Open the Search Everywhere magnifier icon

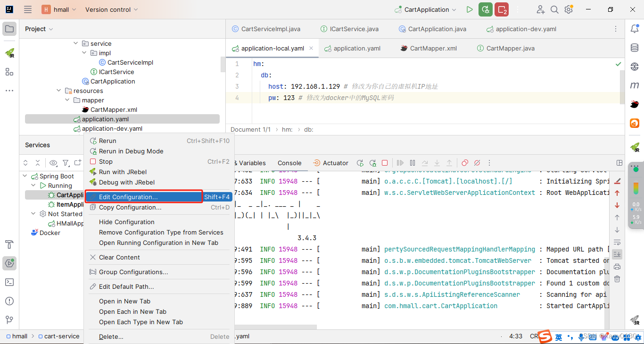(x=554, y=9)
